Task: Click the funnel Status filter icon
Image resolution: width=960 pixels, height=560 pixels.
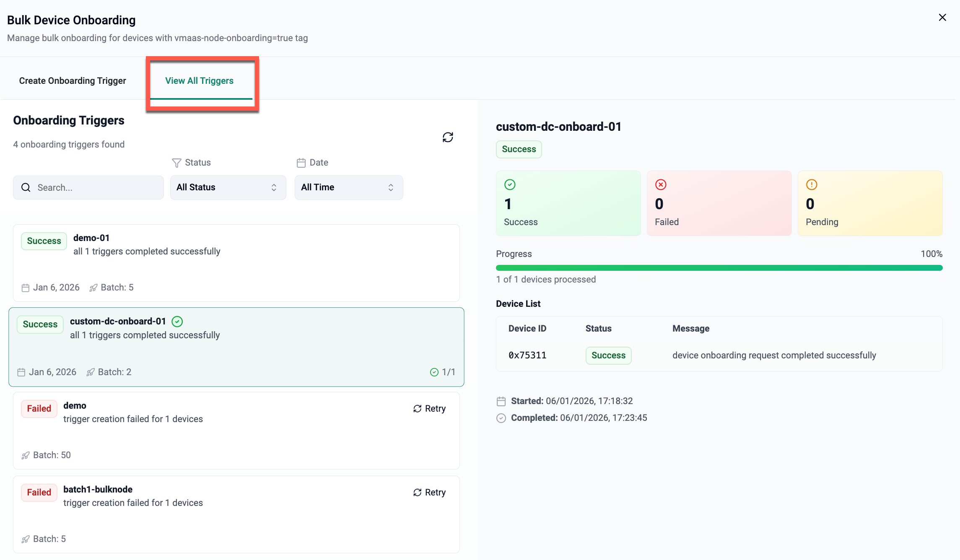Action: click(x=176, y=163)
